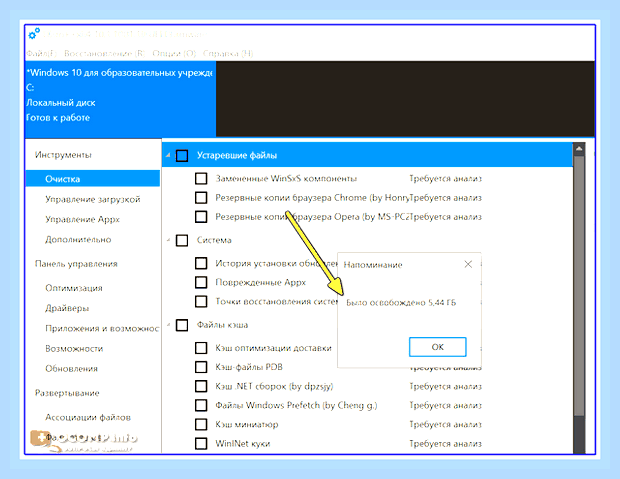Click the Напоминание dialog title
This screenshot has height=479, width=620.
pyautogui.click(x=373, y=265)
